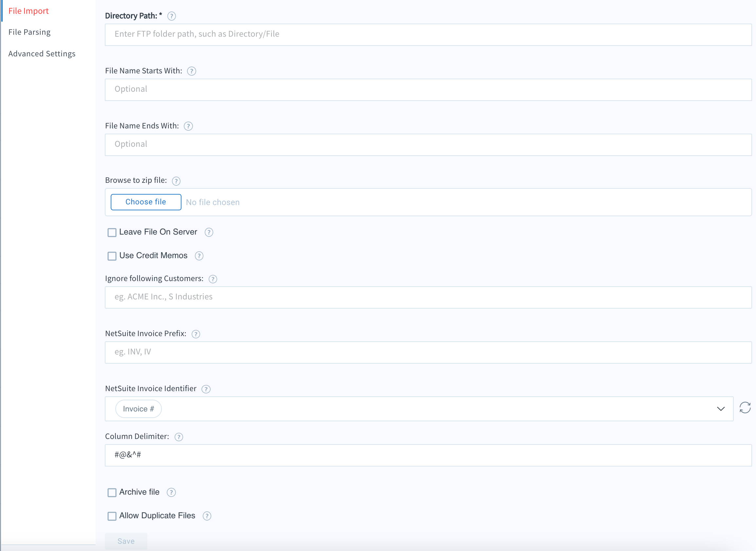756x551 pixels.
Task: Expand the NetSuite Invoice Identifier dropdown arrow
Action: pos(721,409)
